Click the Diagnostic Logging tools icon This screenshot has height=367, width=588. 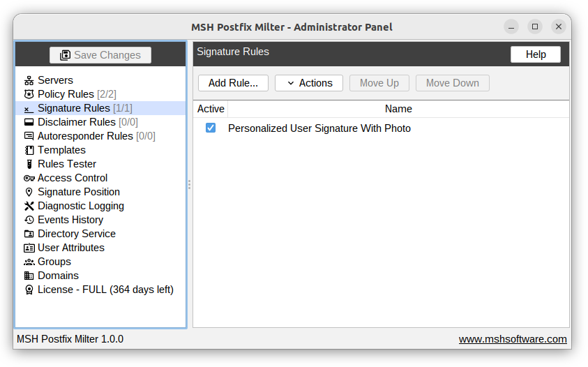pos(29,206)
